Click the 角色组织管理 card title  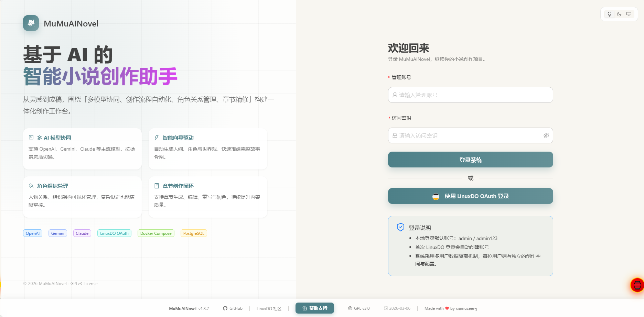(53, 186)
